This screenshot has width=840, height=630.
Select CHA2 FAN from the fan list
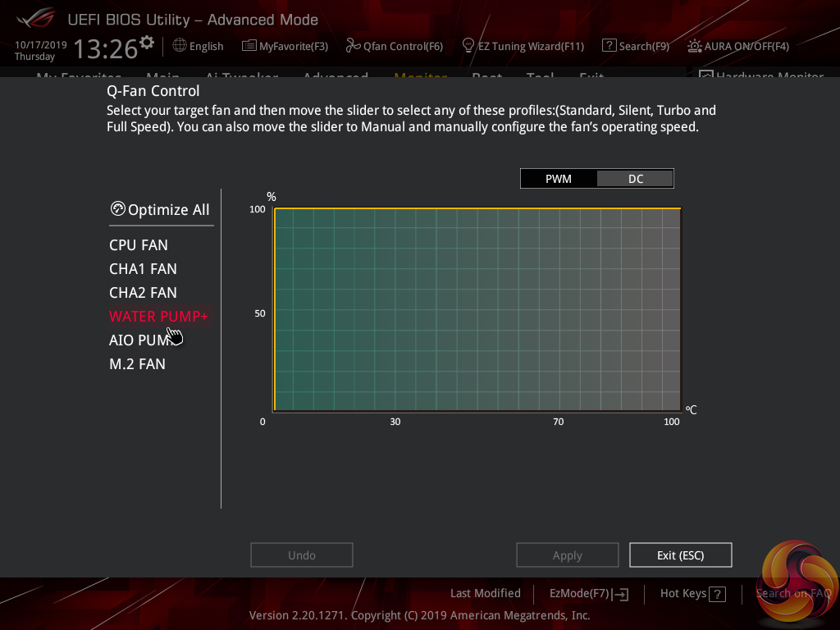(143, 293)
